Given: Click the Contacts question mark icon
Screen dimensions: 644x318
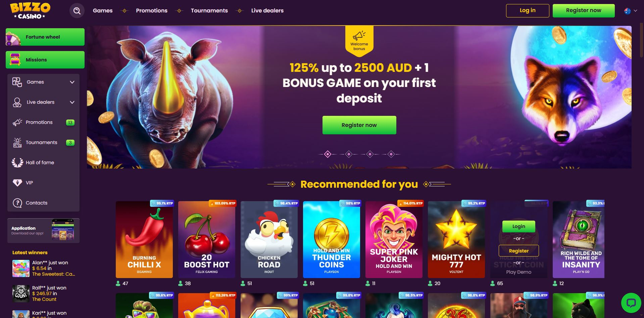Looking at the screenshot, I should click(17, 203).
